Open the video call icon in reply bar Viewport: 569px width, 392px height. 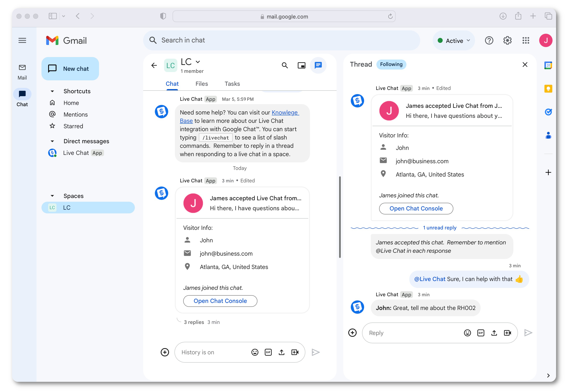[508, 333]
